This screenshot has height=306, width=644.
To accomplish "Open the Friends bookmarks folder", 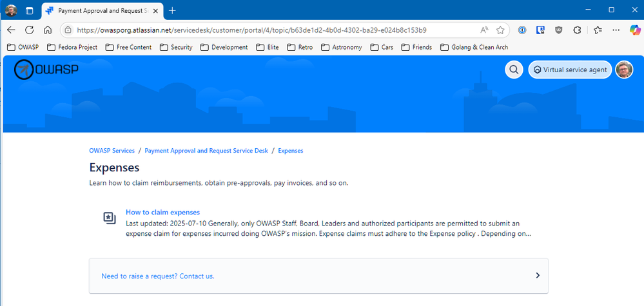I will (x=417, y=47).
